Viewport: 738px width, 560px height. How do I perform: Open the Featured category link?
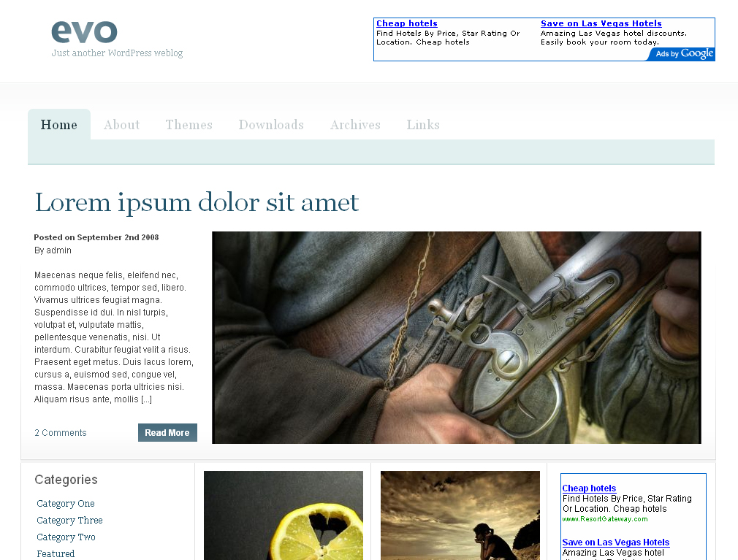(56, 554)
